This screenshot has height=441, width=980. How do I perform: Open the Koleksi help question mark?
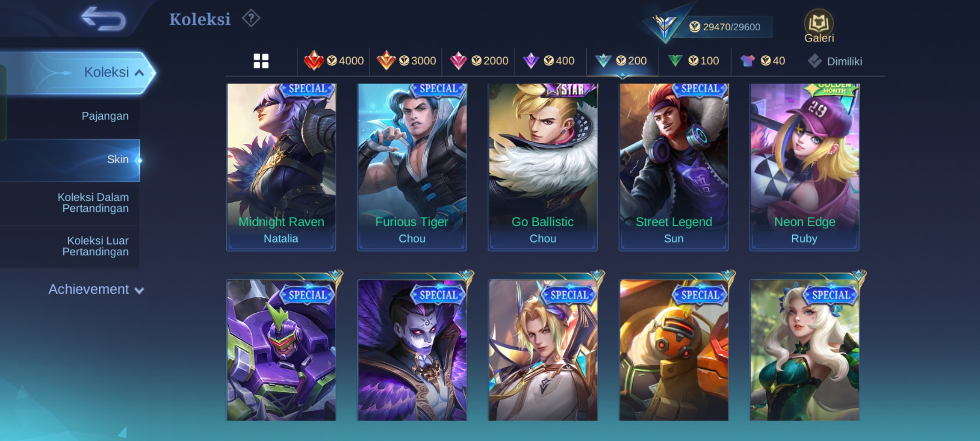[x=251, y=18]
